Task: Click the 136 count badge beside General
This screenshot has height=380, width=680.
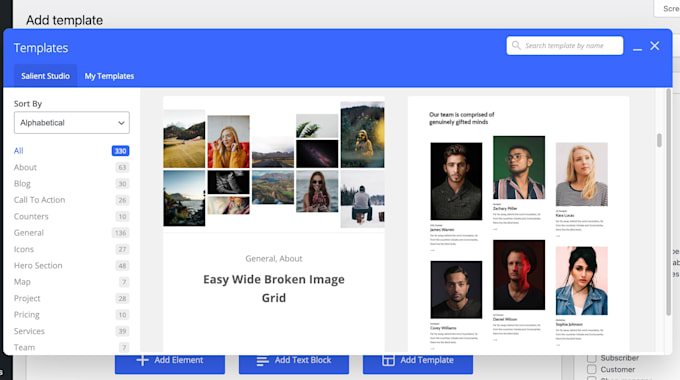Action: [x=121, y=233]
